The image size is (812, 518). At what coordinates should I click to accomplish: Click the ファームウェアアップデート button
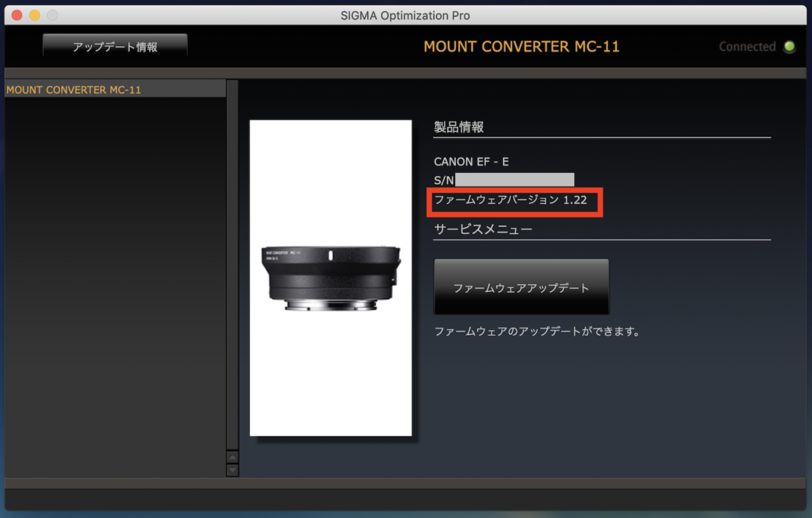(x=521, y=287)
